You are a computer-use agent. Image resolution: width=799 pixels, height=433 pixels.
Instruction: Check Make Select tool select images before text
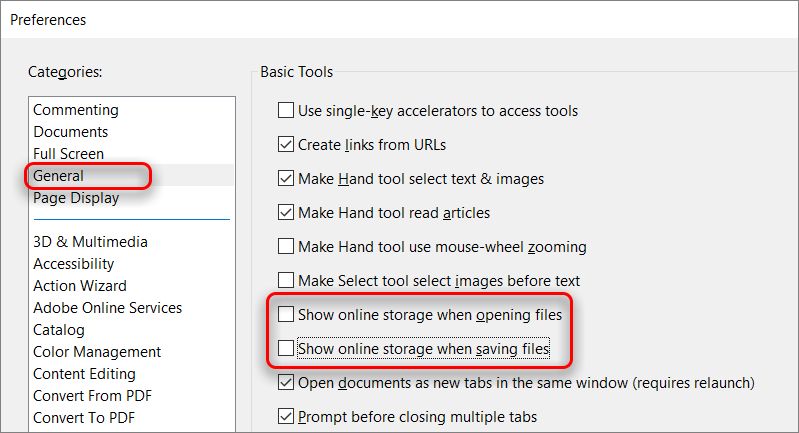286,280
